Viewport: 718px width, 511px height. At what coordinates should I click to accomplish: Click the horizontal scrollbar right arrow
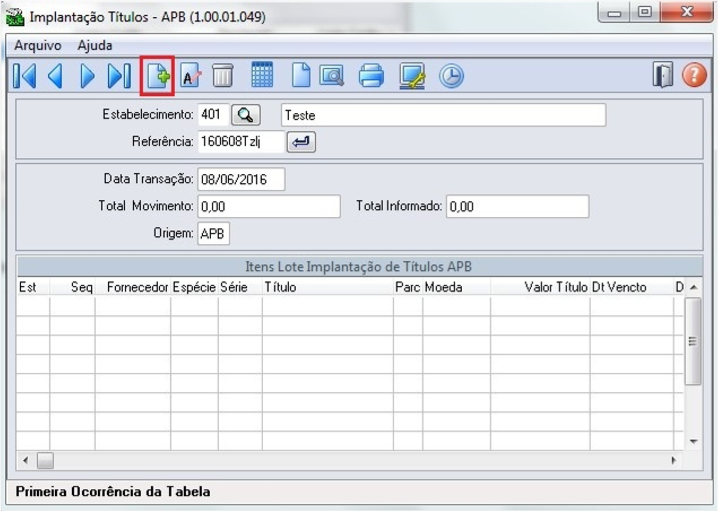674,461
